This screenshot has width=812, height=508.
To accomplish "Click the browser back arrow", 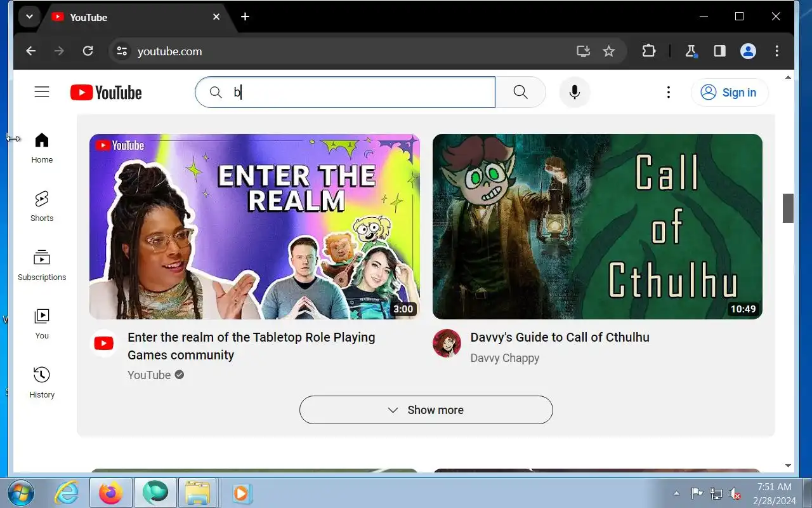I will pyautogui.click(x=30, y=51).
